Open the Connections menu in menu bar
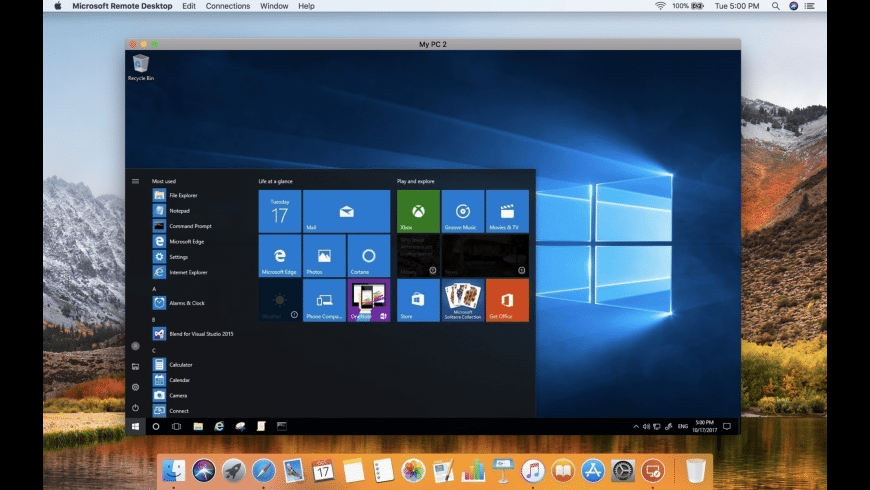This screenshot has width=870, height=490. point(228,6)
